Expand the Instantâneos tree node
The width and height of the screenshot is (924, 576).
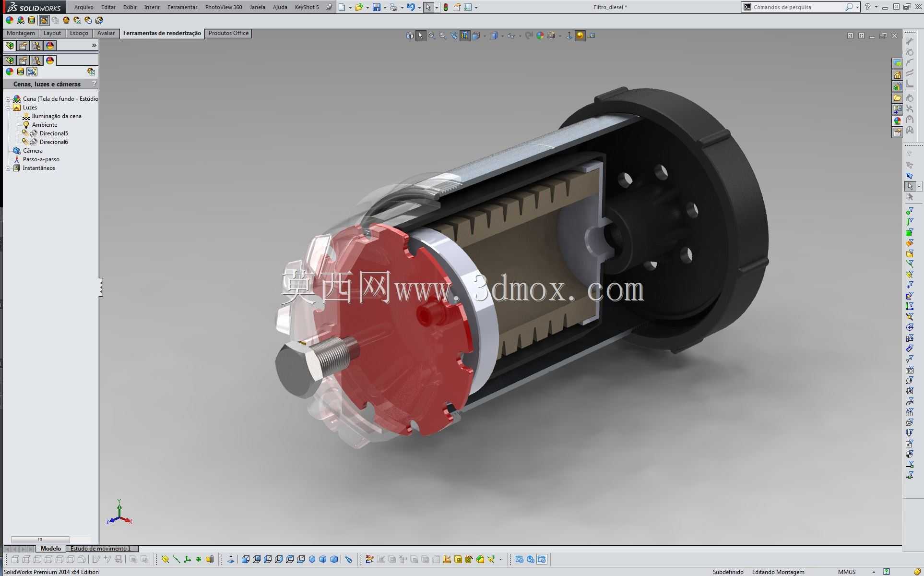click(8, 168)
